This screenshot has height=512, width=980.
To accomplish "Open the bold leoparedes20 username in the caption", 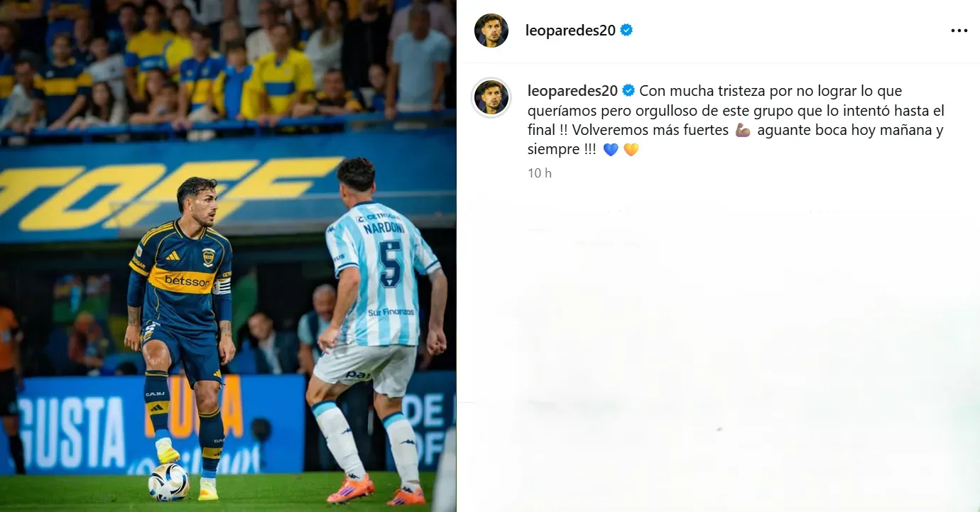I will coord(572,90).
